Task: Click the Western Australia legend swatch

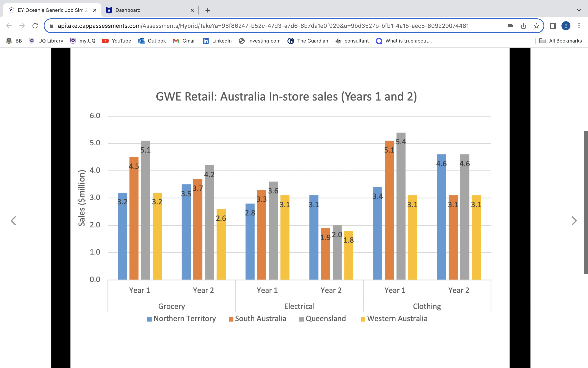Action: 363,319
